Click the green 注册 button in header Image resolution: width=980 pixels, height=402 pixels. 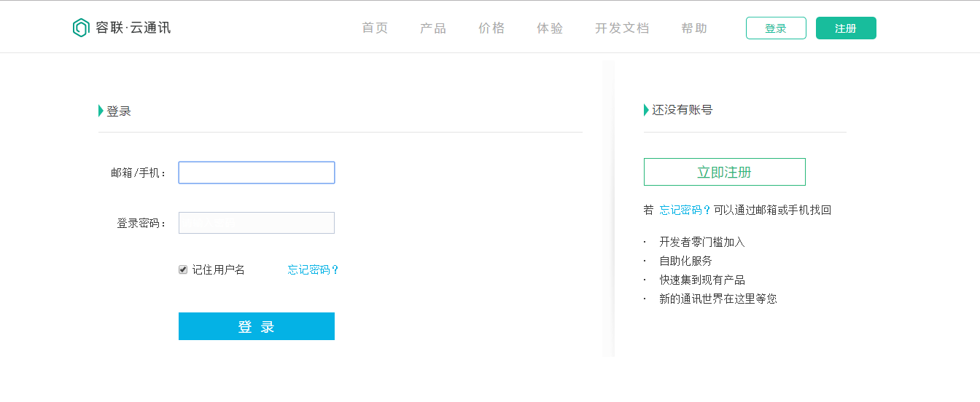click(846, 28)
